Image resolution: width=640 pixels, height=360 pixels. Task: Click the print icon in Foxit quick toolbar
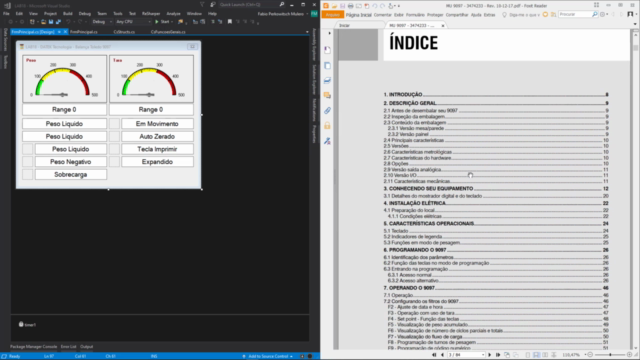350,6
